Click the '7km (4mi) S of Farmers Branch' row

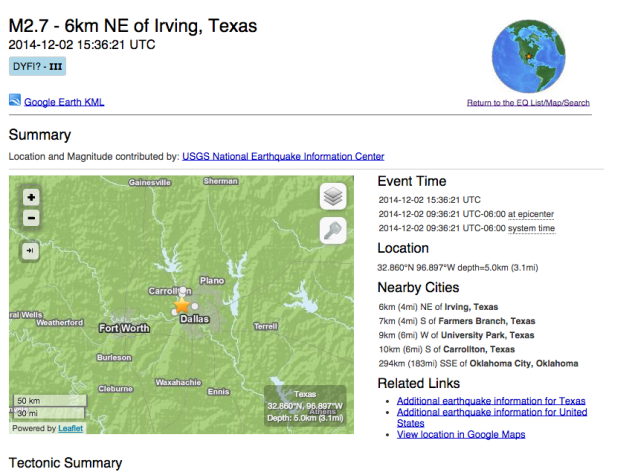tap(457, 321)
